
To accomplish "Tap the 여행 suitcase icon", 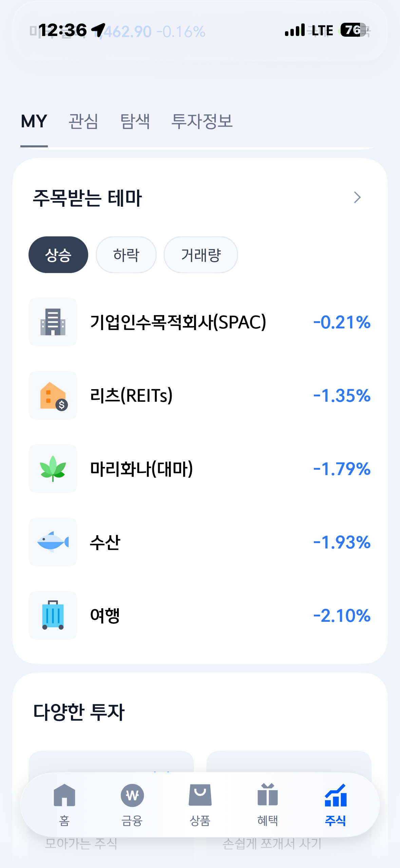I will (53, 615).
